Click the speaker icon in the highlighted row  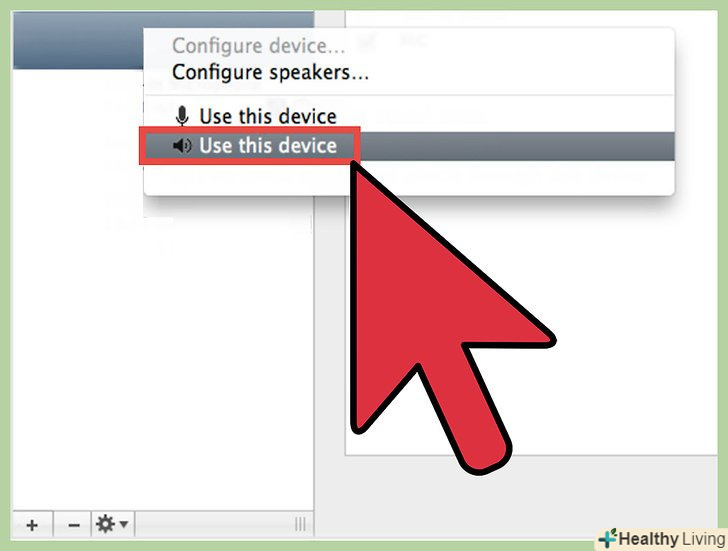[x=182, y=146]
